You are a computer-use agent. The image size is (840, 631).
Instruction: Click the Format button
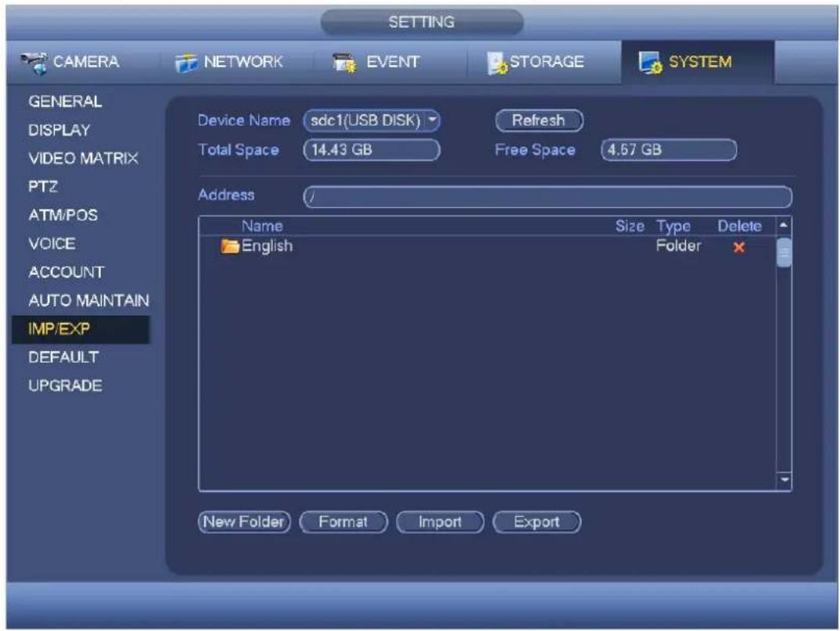(x=343, y=522)
